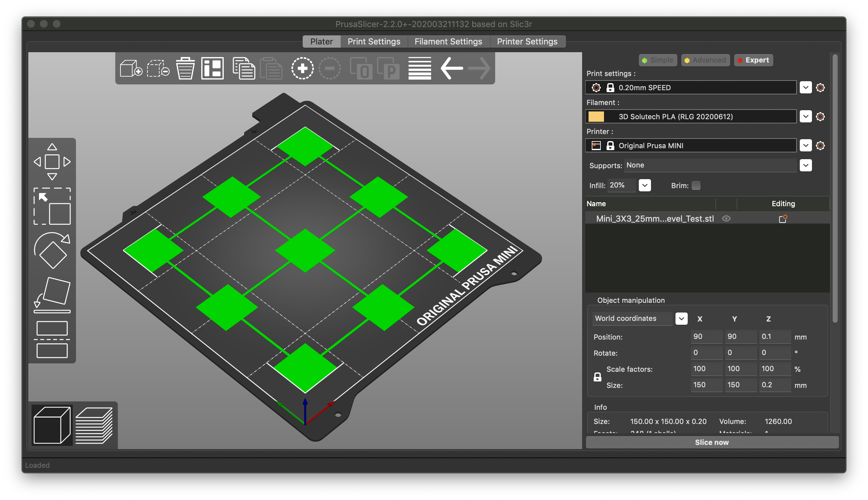Open the variable layer height tool
868x500 pixels.
(x=420, y=68)
